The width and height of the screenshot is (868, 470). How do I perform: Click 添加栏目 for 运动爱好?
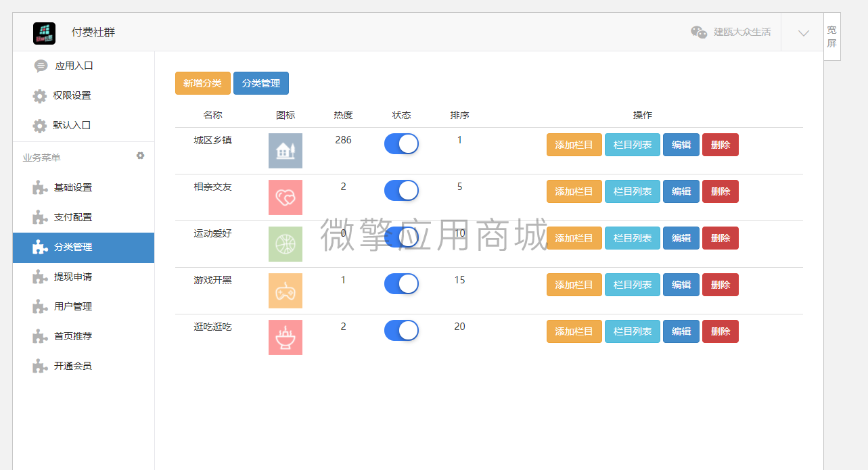coord(574,238)
